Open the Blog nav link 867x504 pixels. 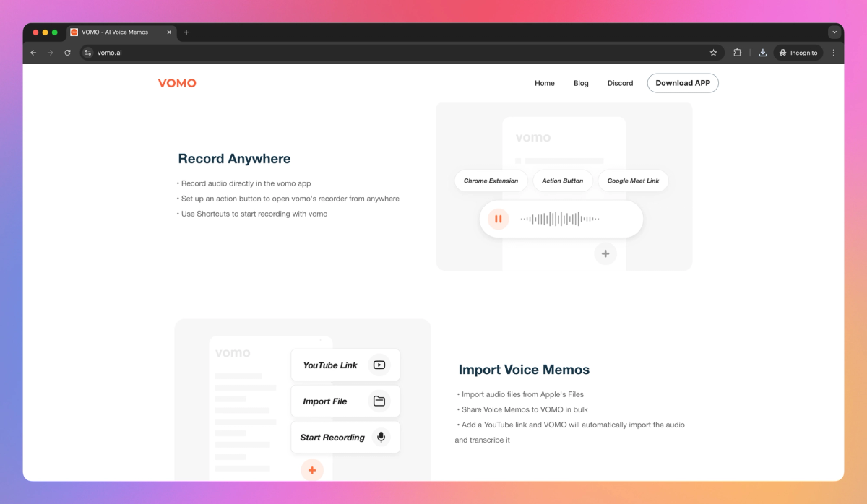click(581, 83)
